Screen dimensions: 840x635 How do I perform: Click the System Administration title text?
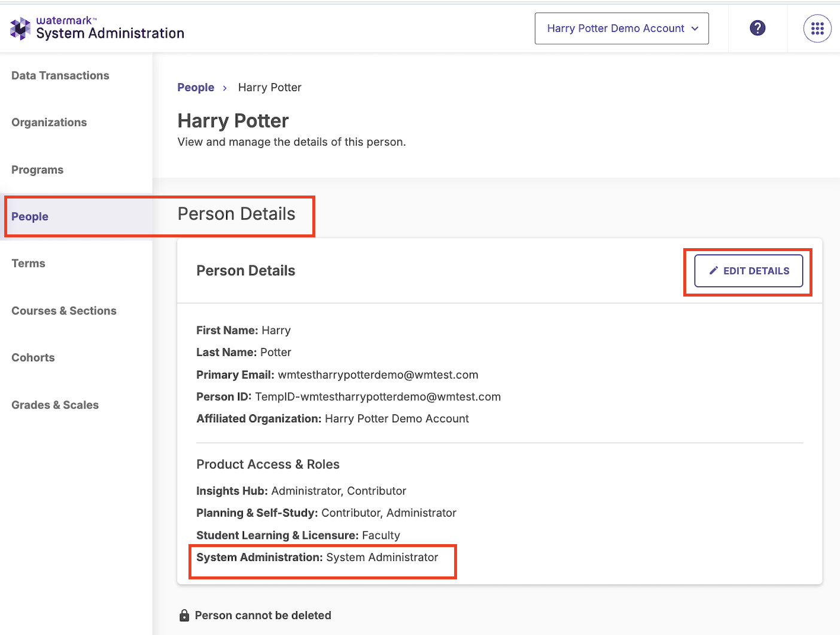(110, 33)
